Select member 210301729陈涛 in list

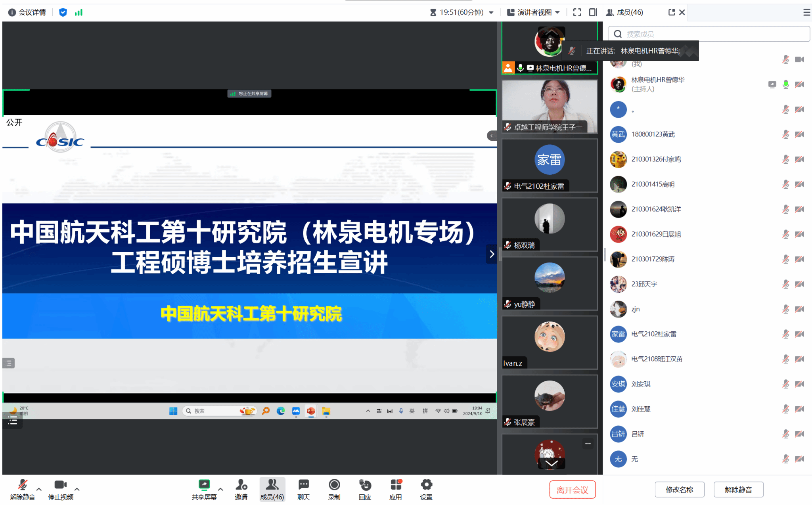pos(707,259)
